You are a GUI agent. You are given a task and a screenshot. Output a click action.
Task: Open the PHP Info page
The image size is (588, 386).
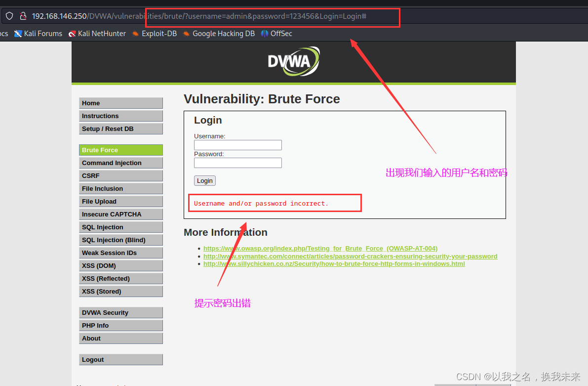121,326
